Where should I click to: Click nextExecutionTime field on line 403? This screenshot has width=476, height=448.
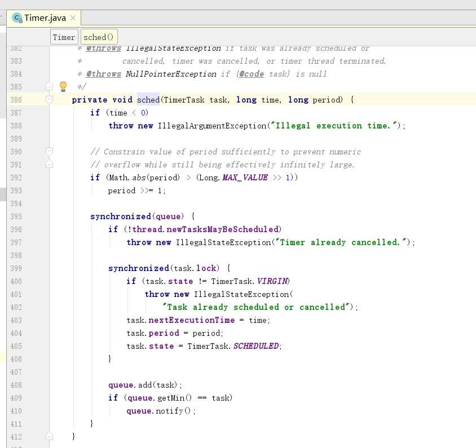(192, 320)
